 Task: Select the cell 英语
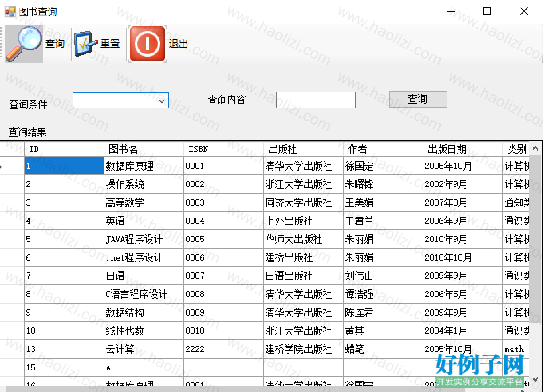point(144,221)
